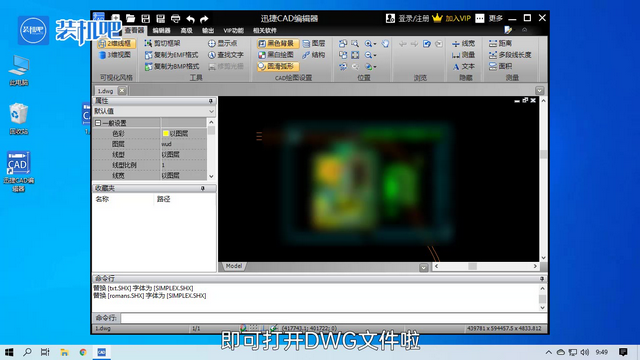
Task: Click the Open file folder icon
Action: [x=130, y=18]
